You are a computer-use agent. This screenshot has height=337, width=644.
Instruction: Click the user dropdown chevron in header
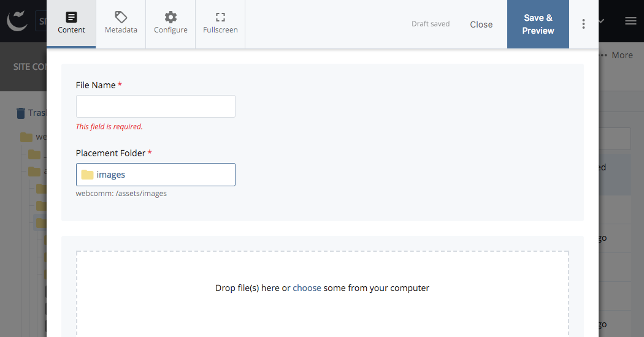(601, 21)
